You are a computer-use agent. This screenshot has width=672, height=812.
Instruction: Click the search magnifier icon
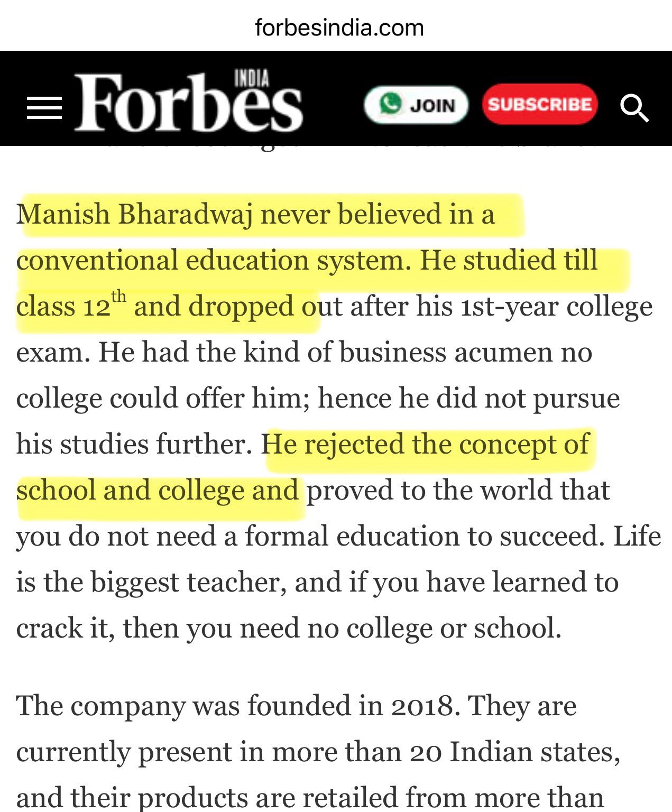pos(634,108)
